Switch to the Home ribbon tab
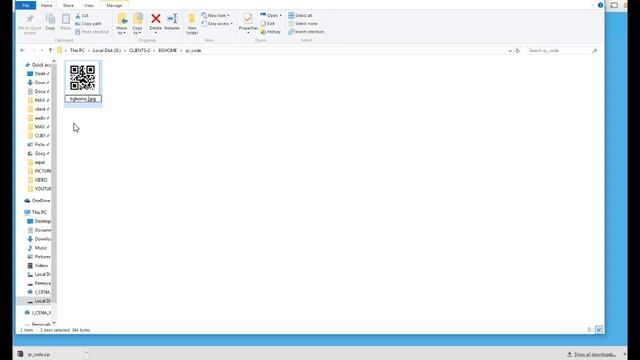Image resolution: width=640 pixels, height=360 pixels. click(x=47, y=5)
